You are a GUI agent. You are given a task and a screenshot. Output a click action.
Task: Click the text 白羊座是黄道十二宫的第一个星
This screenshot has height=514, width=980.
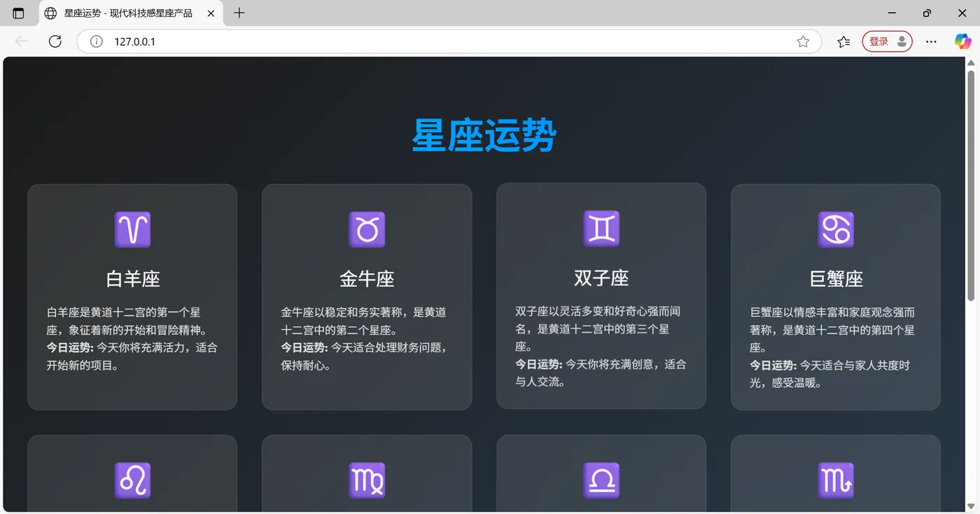click(124, 312)
